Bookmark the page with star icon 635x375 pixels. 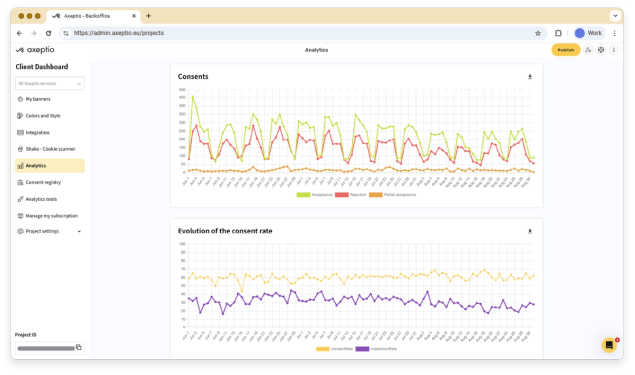tap(538, 33)
